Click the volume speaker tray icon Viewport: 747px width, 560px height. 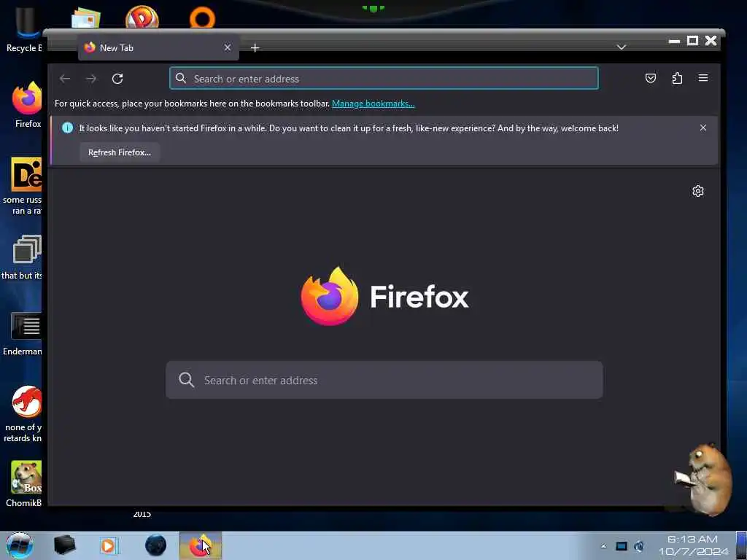coord(639,546)
